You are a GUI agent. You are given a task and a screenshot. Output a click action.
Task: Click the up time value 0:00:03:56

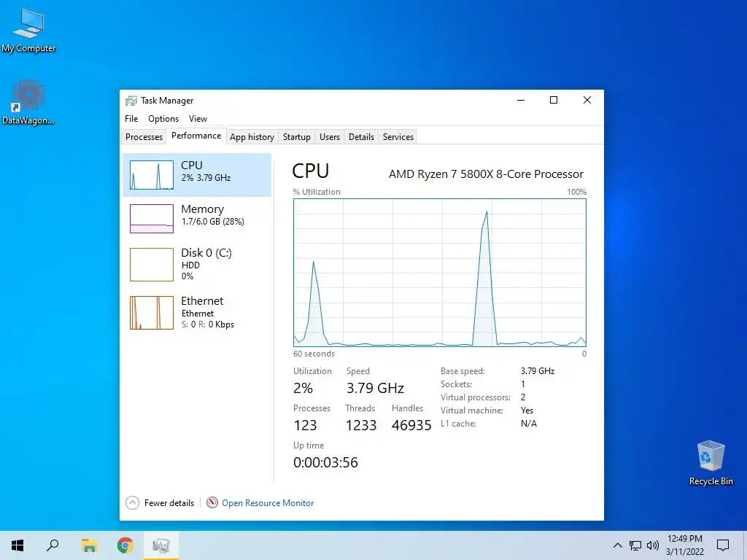(x=325, y=462)
